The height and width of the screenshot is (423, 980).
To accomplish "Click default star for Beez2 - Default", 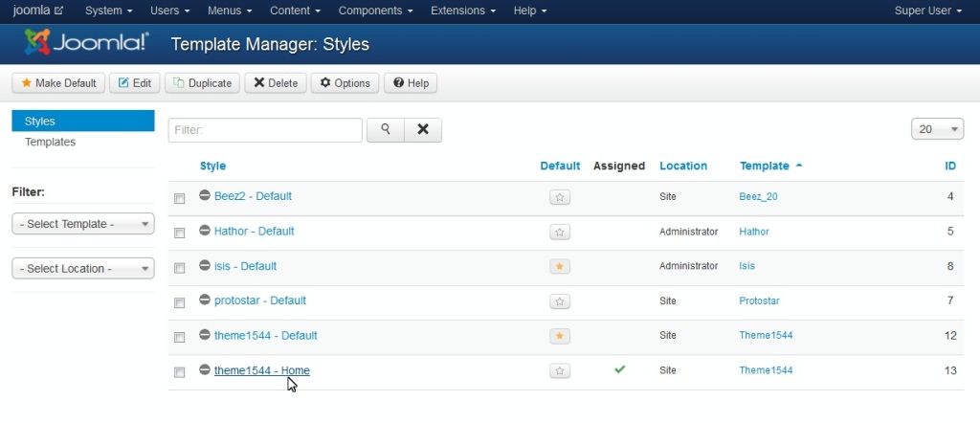I will click(559, 197).
